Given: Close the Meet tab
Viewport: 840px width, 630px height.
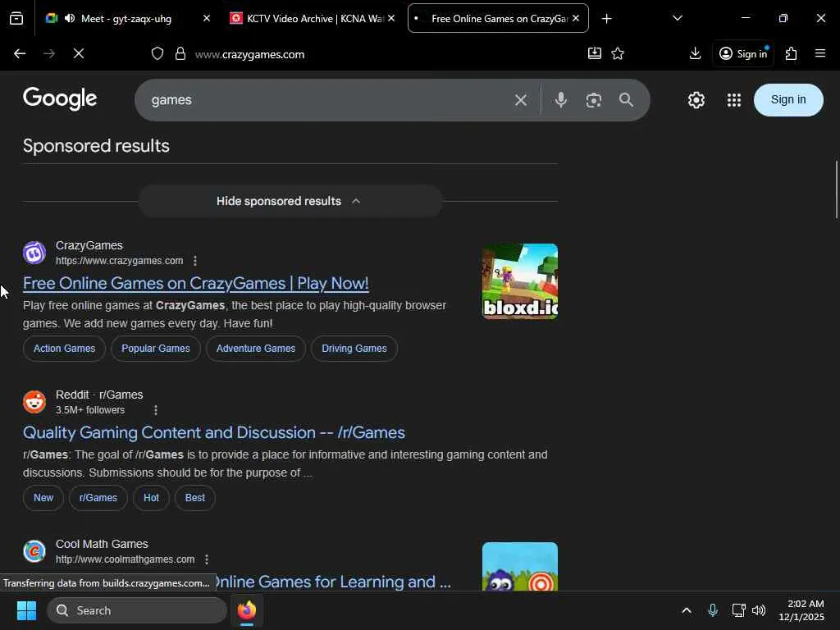Looking at the screenshot, I should (206, 19).
